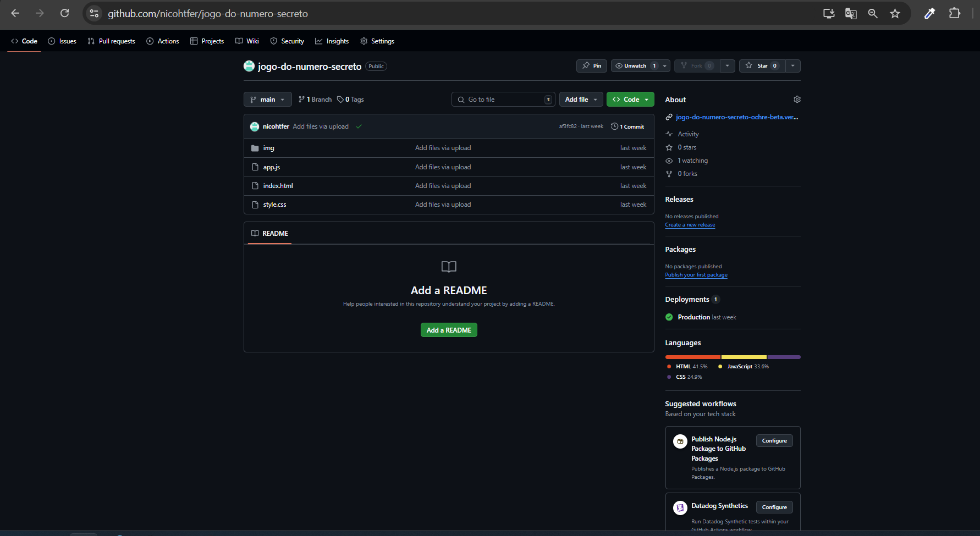This screenshot has width=980, height=536.
Task: Pin this repository with the Pin button
Action: coord(592,66)
